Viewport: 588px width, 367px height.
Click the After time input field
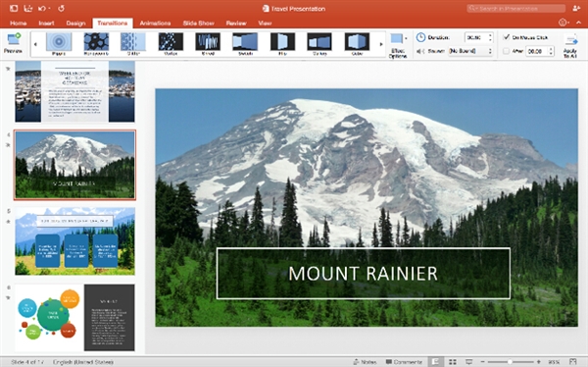537,51
